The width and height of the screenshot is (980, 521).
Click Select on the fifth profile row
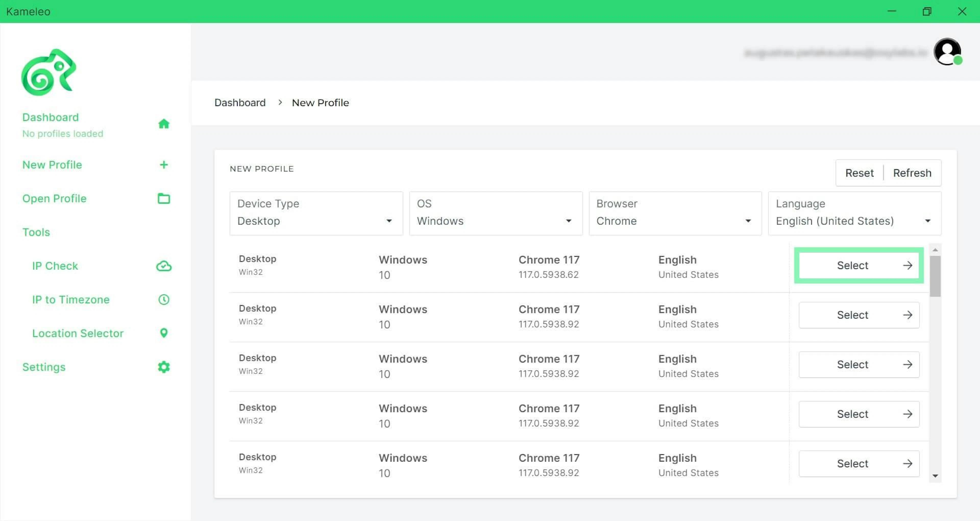point(859,464)
